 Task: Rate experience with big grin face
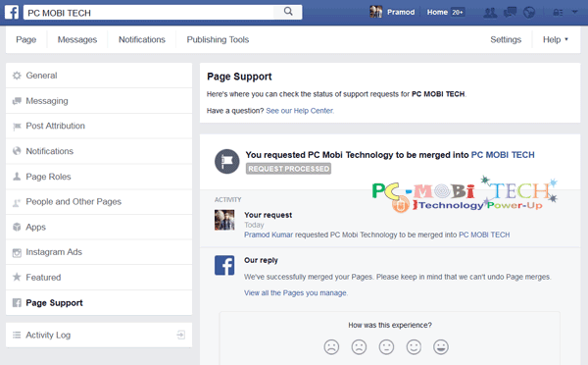point(441,347)
